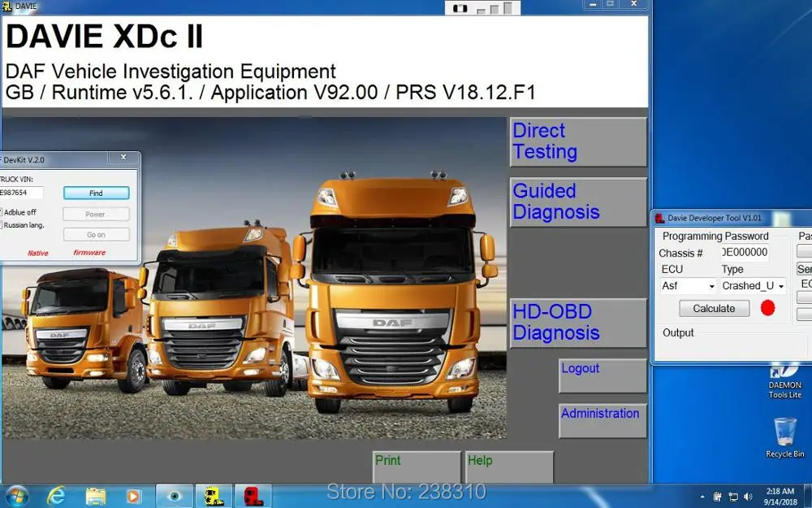Open Windows Explorer folder icon in taskbar

pyautogui.click(x=95, y=497)
